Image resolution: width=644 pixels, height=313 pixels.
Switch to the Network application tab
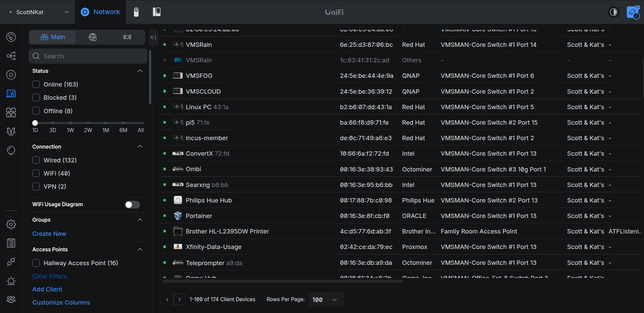coord(100,12)
